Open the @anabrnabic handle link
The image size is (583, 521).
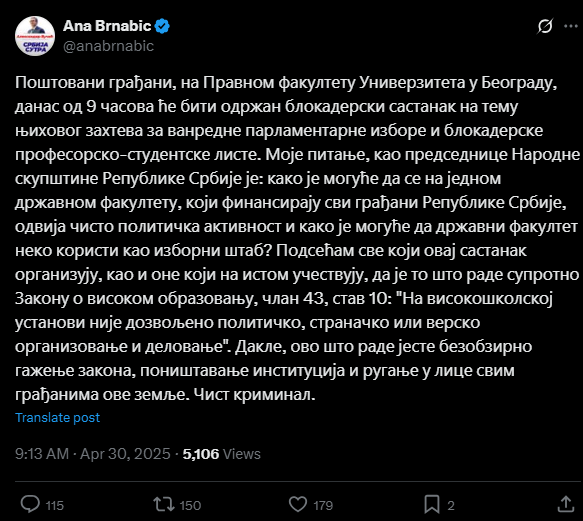point(108,46)
